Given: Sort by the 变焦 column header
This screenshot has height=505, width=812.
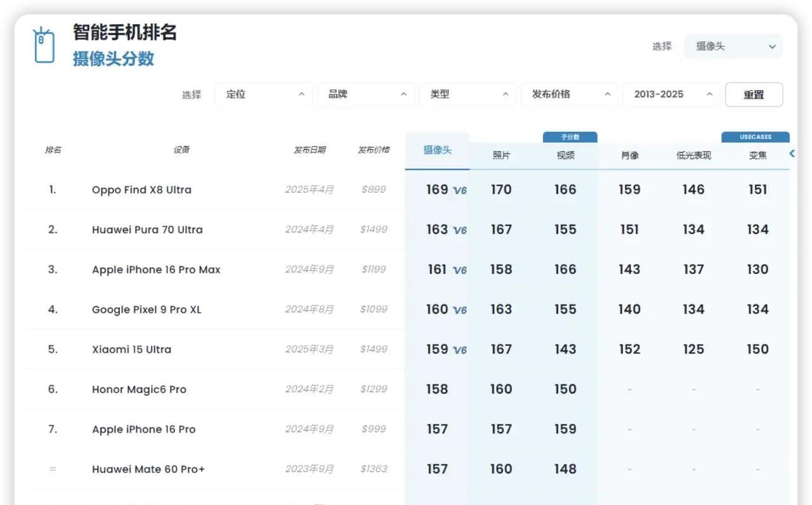Looking at the screenshot, I should (x=757, y=155).
